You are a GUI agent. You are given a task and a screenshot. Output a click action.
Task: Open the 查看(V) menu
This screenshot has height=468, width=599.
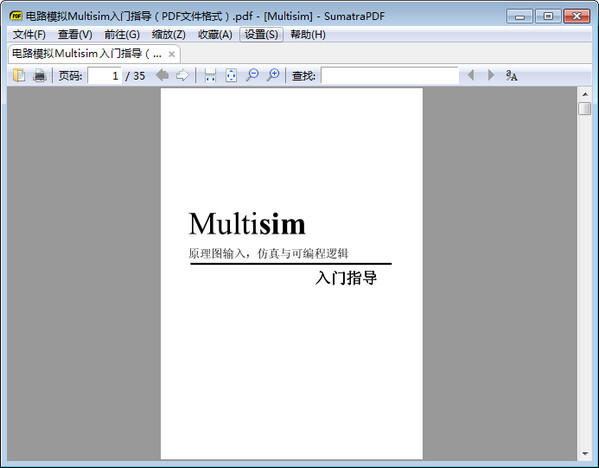pos(75,35)
